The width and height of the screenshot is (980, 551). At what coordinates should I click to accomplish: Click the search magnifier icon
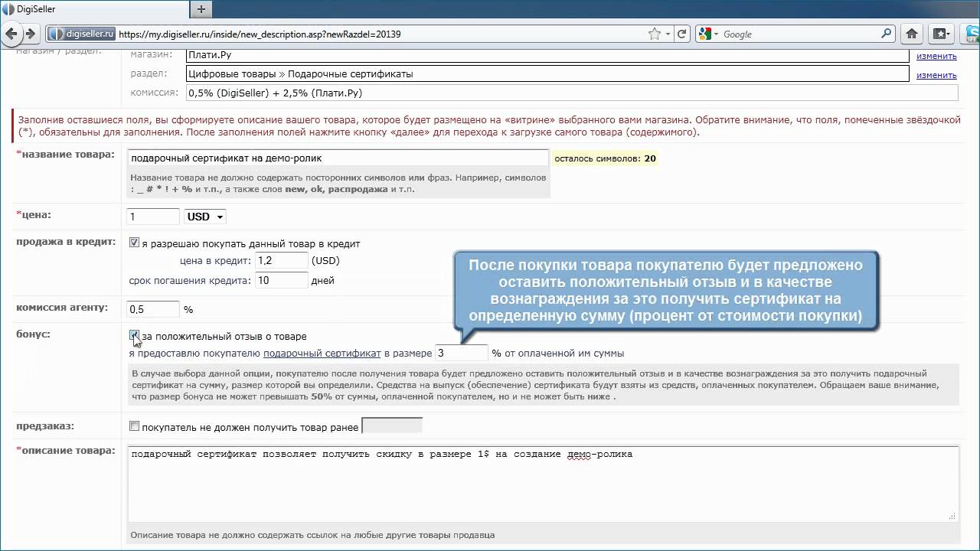[886, 34]
